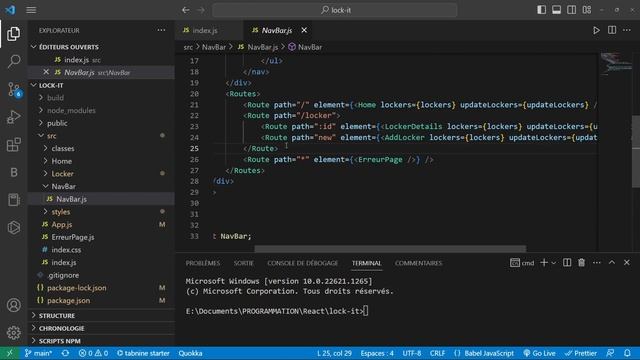Screen dimensions: 640x360
Task: Switch to CONSOLE DE DÉBOGAGE tab
Action: [302, 263]
